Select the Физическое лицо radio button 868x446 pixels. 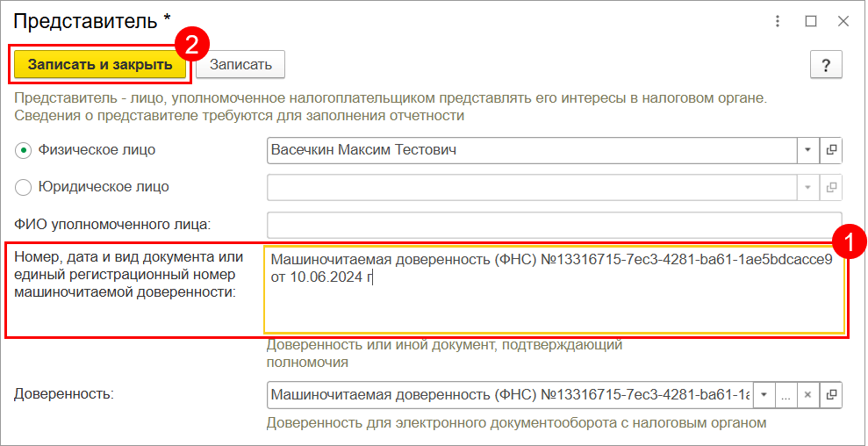pos(24,150)
